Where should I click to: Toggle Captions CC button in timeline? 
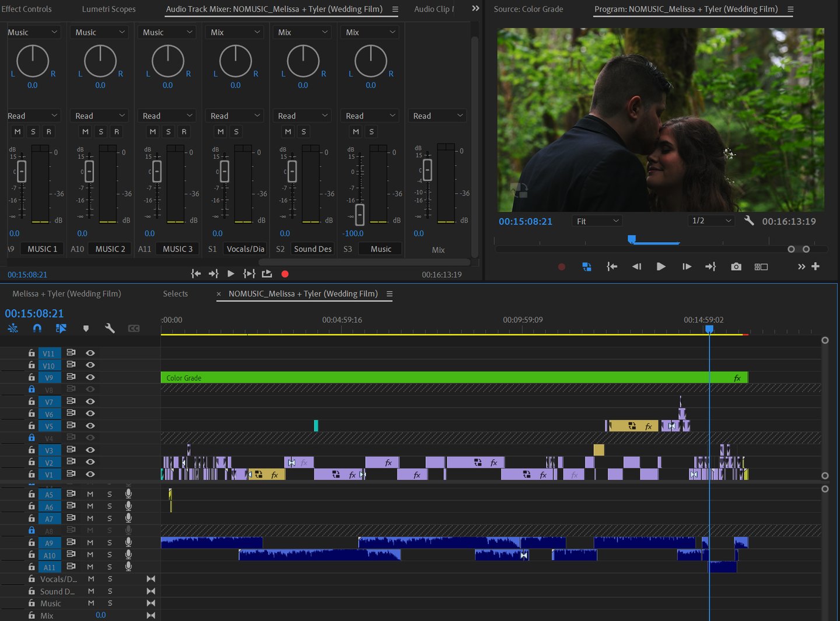pos(134,329)
